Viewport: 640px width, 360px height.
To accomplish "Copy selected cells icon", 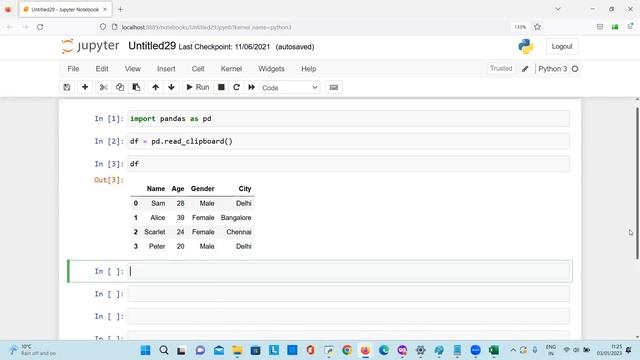I will pos(120,87).
